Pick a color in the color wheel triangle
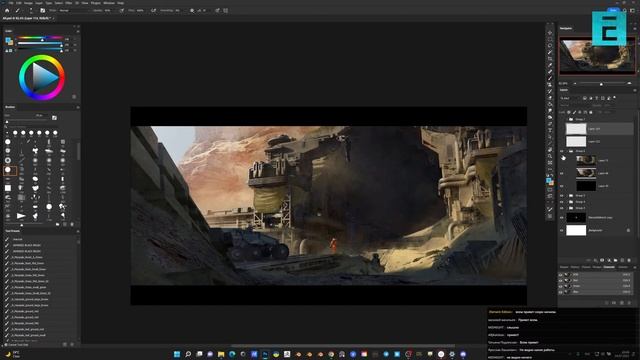Screen dimensions: 640x360 44,77
